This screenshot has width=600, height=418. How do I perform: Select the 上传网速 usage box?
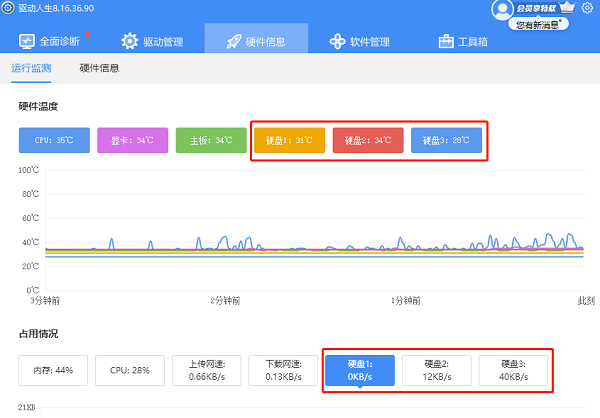coord(205,370)
